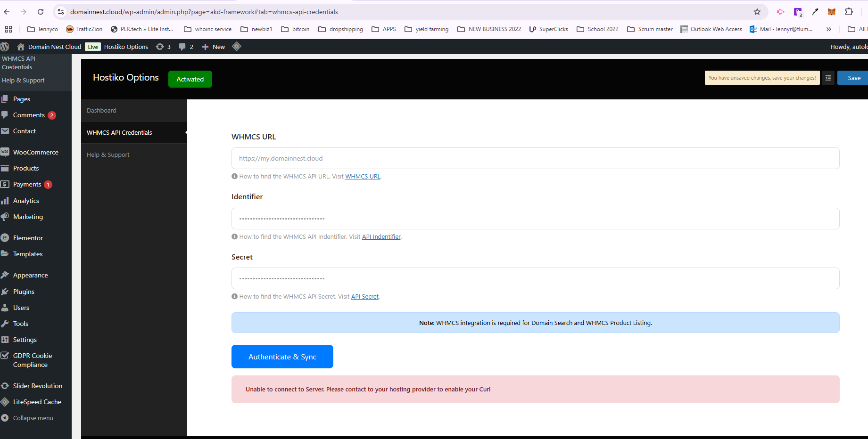This screenshot has width=868, height=439.
Task: Open the whoinc service bookmark folder
Action: pyautogui.click(x=208, y=29)
